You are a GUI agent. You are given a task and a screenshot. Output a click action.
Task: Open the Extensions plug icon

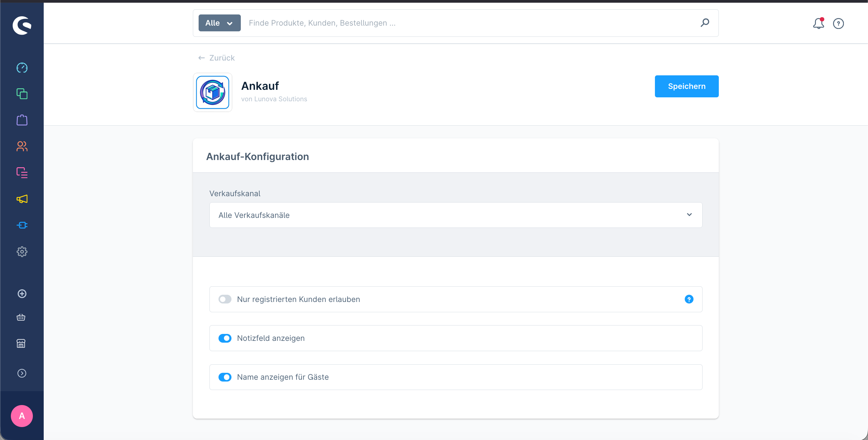pyautogui.click(x=22, y=225)
